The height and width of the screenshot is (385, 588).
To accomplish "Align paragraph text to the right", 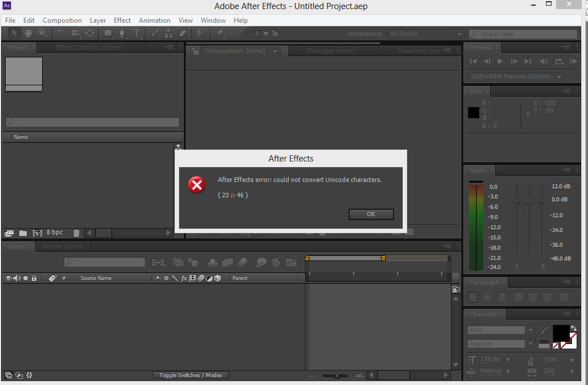I will (x=502, y=297).
